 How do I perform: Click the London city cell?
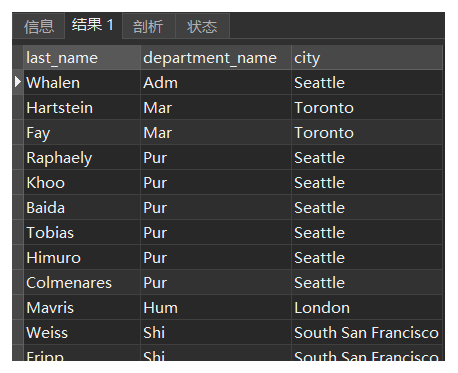pos(367,308)
